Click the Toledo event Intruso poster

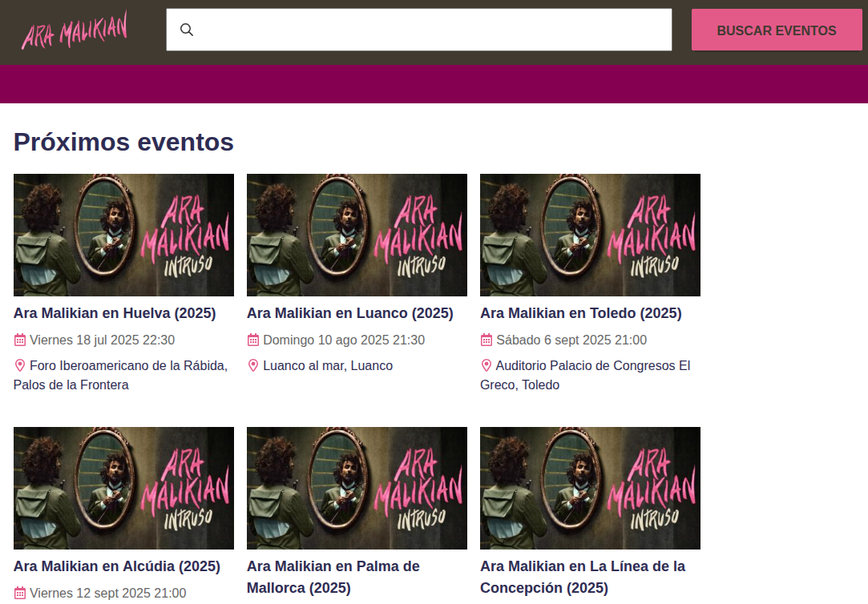click(590, 235)
